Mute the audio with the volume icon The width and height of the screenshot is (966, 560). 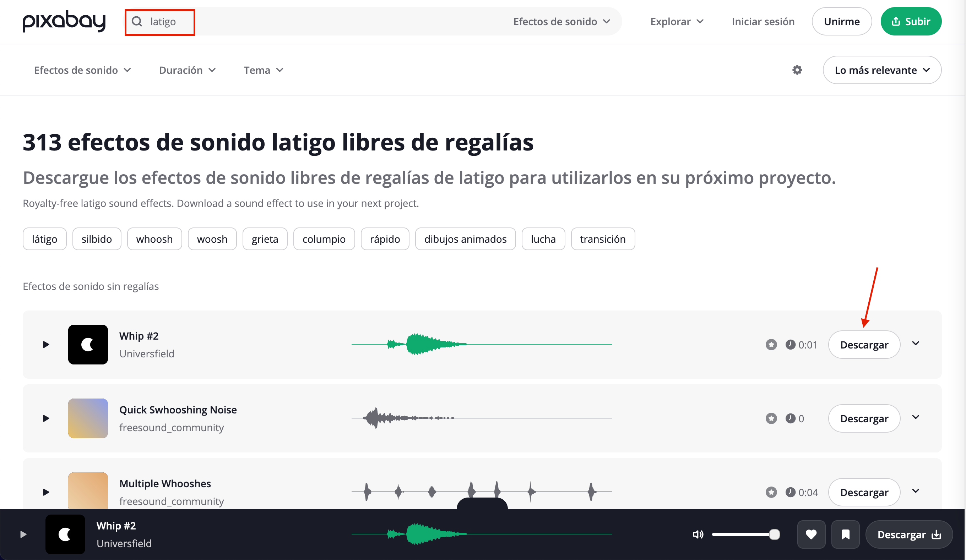coord(698,534)
